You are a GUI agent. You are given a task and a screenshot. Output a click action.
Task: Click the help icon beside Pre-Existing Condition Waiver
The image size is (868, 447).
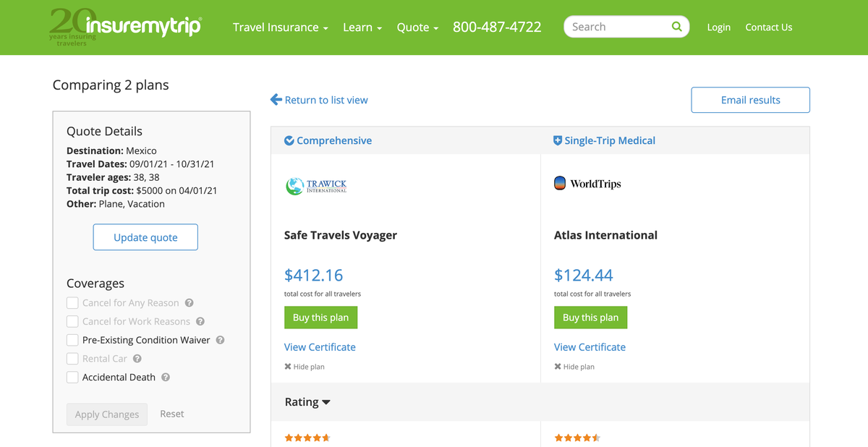[220, 339]
